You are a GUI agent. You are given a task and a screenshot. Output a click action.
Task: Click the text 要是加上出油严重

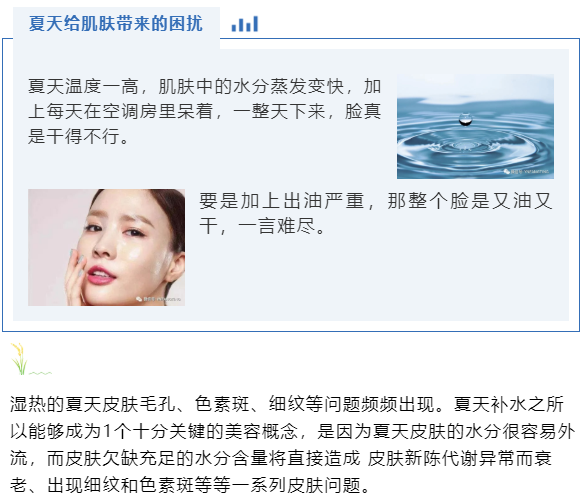pyautogui.click(x=282, y=201)
